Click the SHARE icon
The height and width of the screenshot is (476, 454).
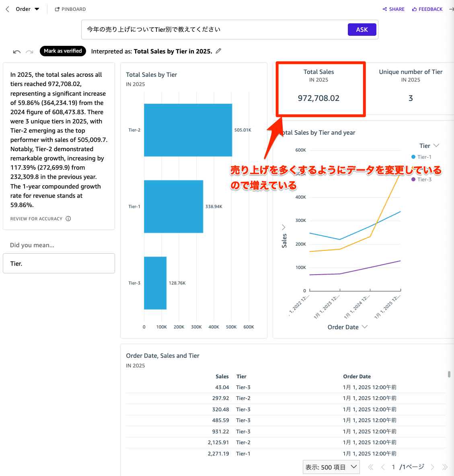(x=384, y=9)
